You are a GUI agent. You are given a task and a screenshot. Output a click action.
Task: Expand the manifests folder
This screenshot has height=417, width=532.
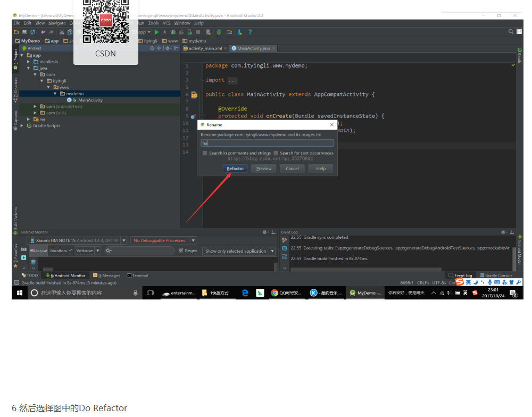click(29, 62)
